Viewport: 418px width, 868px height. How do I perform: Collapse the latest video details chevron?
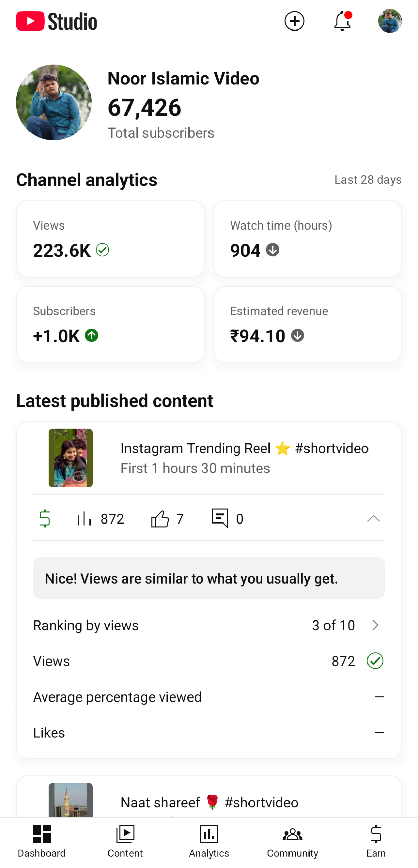(373, 518)
